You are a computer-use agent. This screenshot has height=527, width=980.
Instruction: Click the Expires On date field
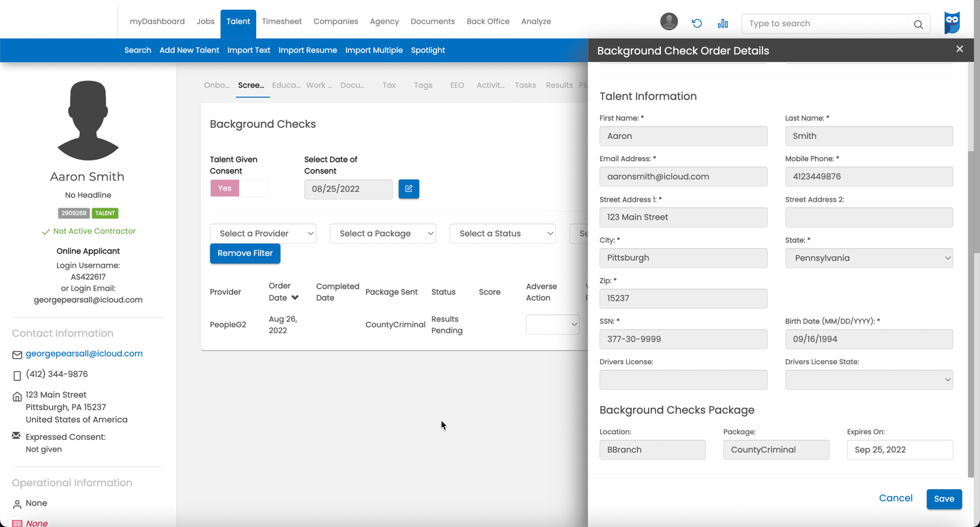tap(899, 450)
